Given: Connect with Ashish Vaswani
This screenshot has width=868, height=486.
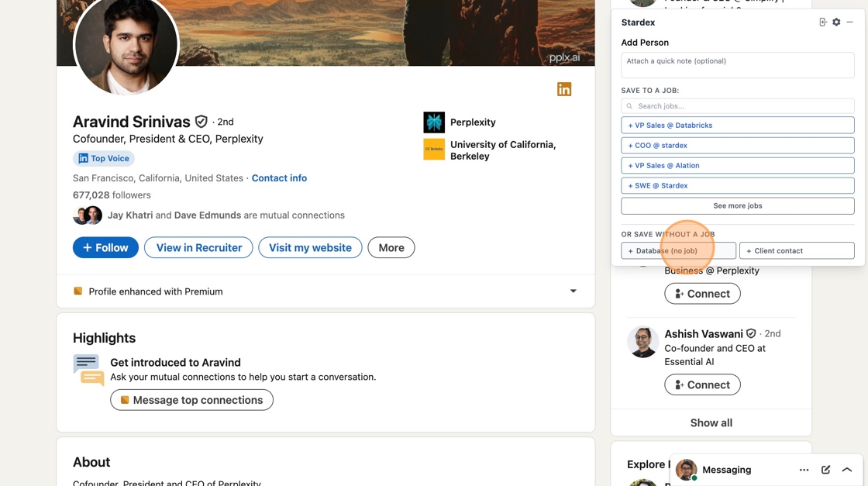Looking at the screenshot, I should click(702, 384).
